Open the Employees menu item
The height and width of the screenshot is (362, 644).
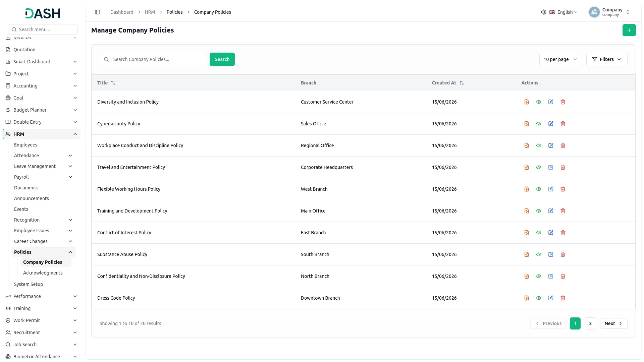25,145
